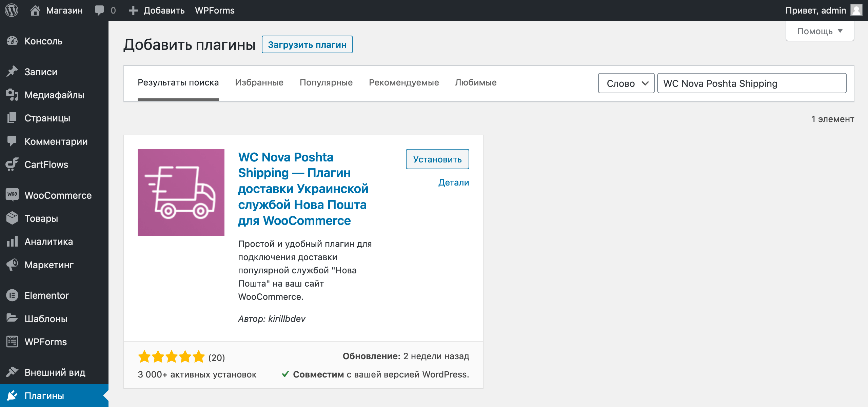The image size is (868, 407).
Task: Open WPForms in the admin bar
Action: tap(215, 11)
